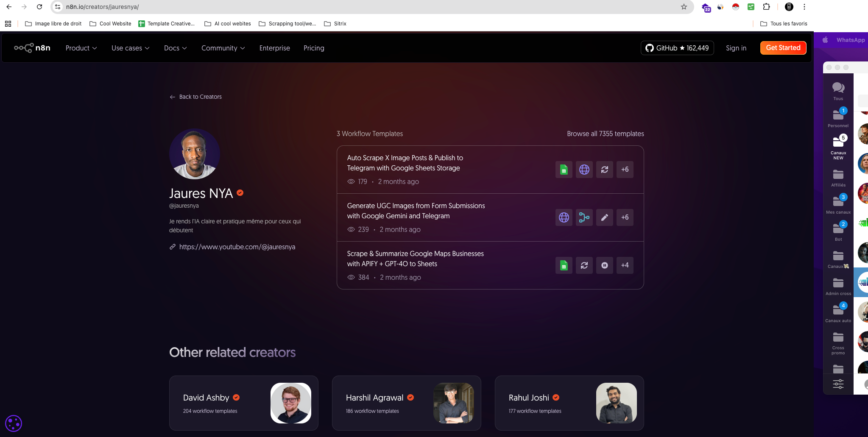The image size is (868, 437).
Task: Open David Ashby creator card
Action: point(244,403)
